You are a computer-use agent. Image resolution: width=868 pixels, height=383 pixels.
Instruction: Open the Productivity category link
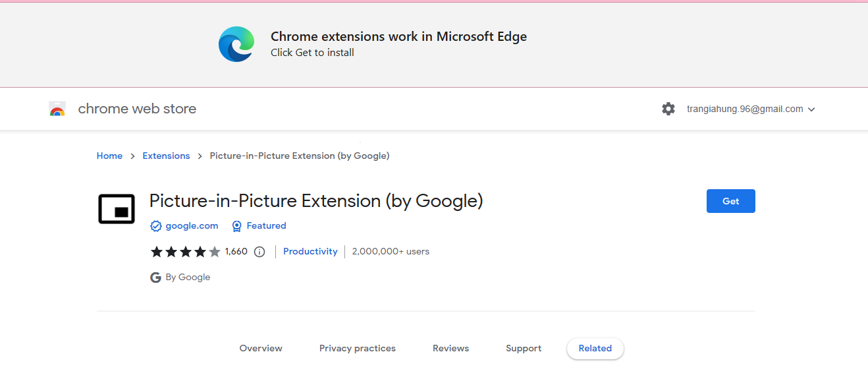(x=310, y=252)
